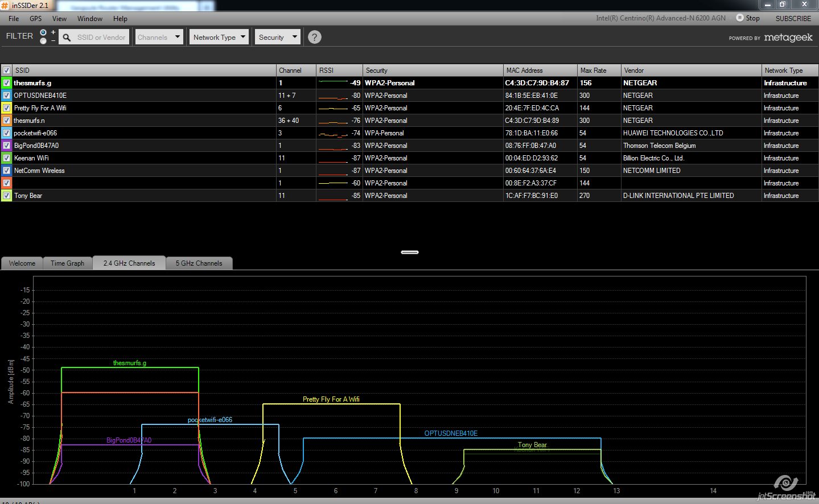
Task: Select the OPTUSDNEB410E row SSID text
Action: (x=40, y=96)
